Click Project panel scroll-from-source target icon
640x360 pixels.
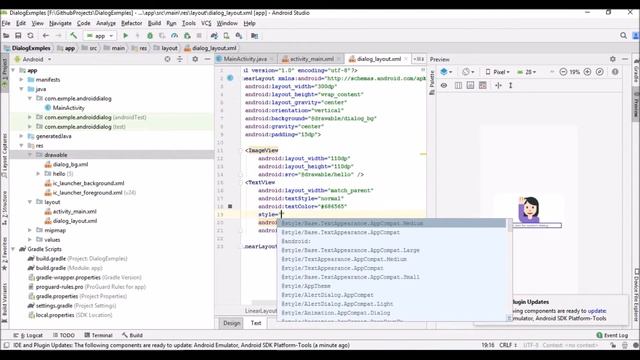point(167,59)
